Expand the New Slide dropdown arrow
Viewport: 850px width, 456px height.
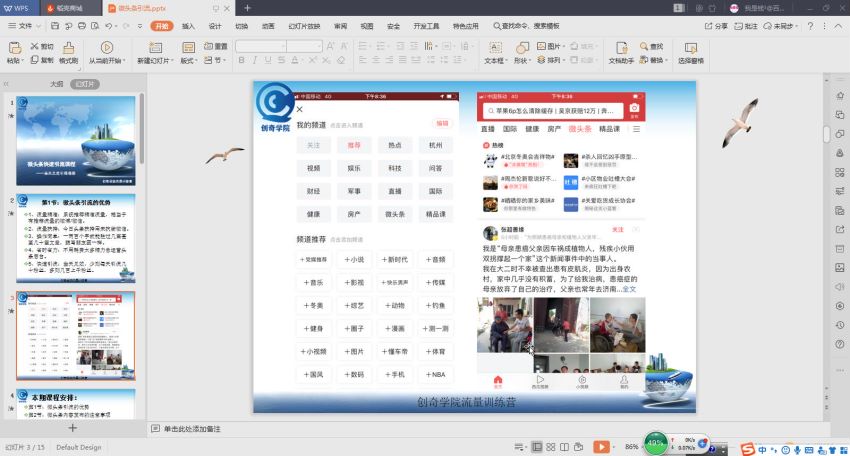point(172,61)
